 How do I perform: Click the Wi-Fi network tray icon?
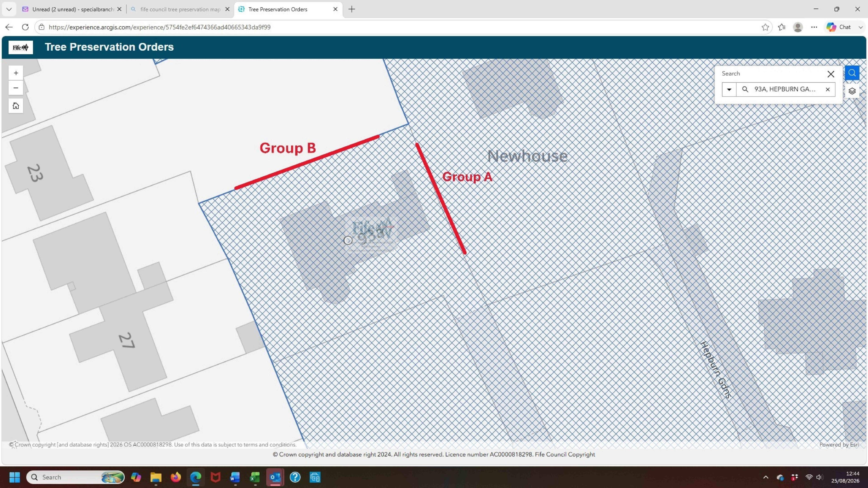[x=809, y=477]
